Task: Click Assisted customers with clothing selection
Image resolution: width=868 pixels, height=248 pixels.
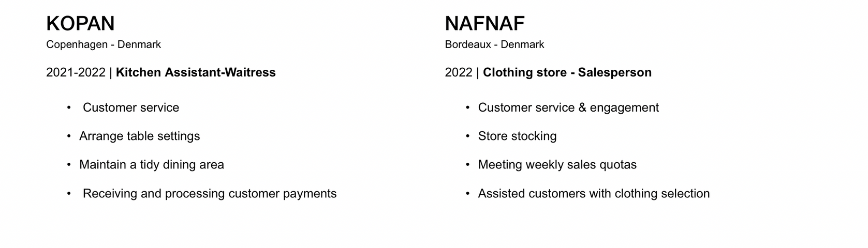Action: pos(594,194)
